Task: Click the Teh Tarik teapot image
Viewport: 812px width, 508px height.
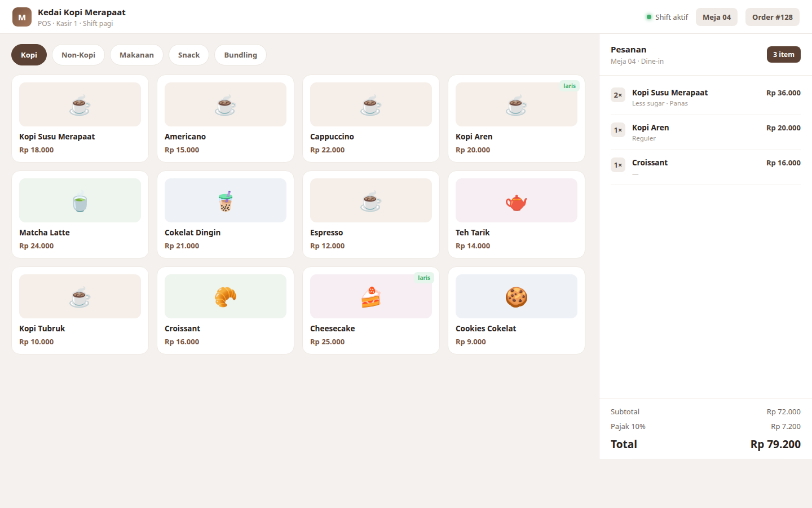Action: [x=517, y=200]
